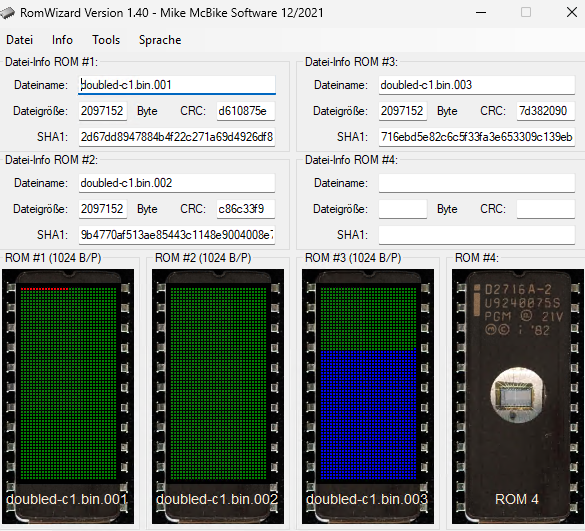Click the ROM #1 Dateiname field
585x531 pixels.
(177, 85)
